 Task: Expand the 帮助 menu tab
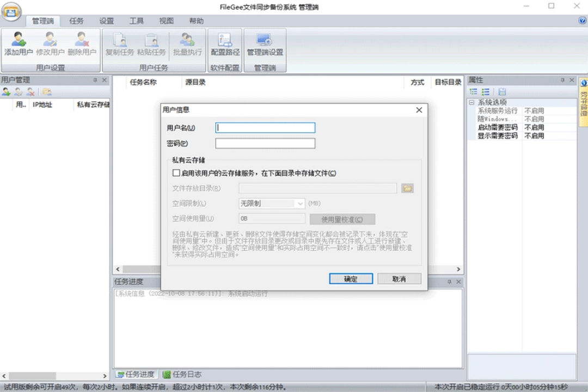(196, 21)
